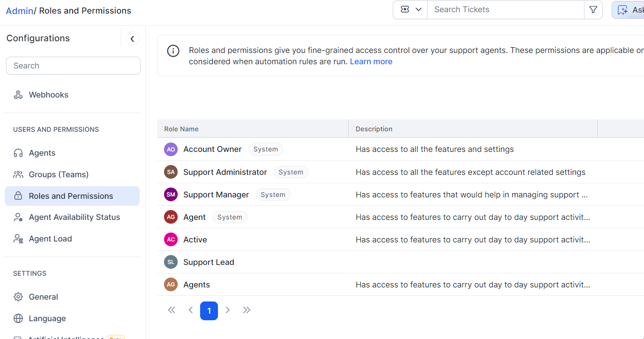Open the Agent system role
Screen dimensions: 644x339
195,217
